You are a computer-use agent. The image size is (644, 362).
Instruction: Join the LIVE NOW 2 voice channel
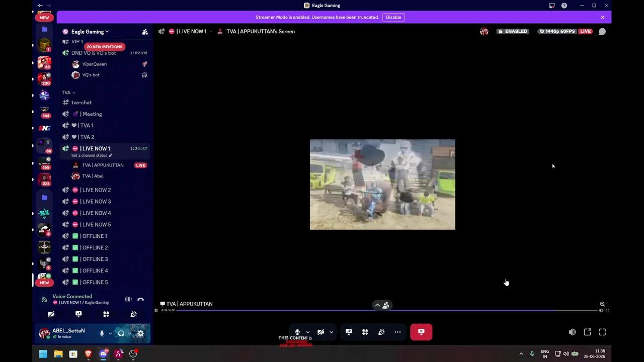coord(105,190)
